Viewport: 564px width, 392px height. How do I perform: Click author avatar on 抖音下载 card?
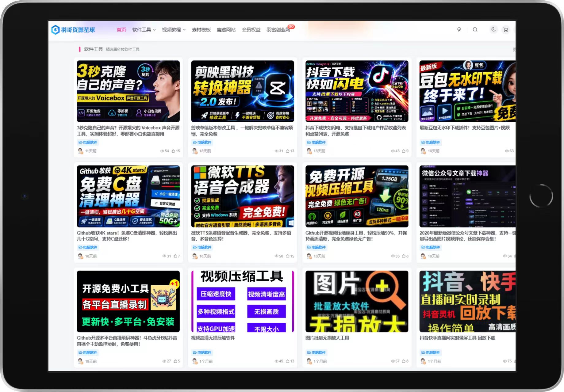click(x=309, y=151)
